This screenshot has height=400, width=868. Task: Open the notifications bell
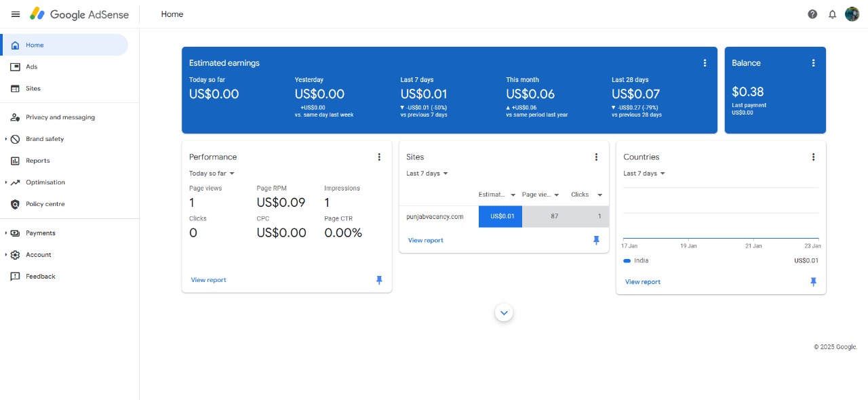pyautogui.click(x=832, y=14)
